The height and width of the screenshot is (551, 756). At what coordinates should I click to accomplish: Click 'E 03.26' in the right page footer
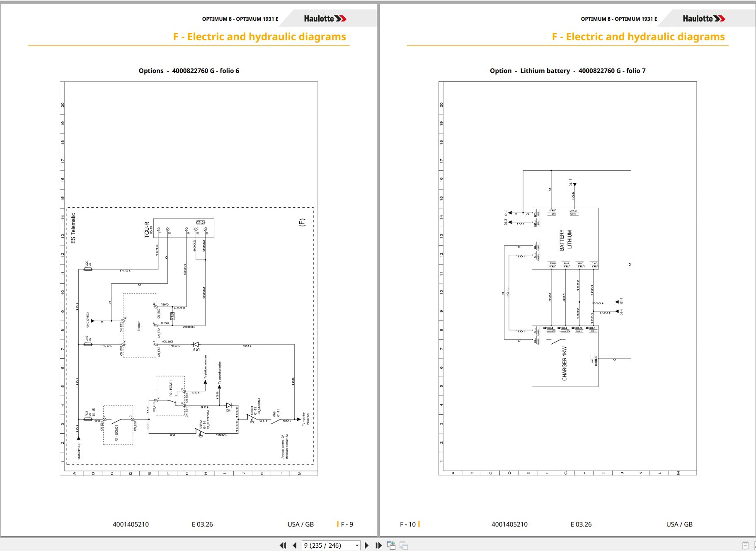click(x=581, y=524)
